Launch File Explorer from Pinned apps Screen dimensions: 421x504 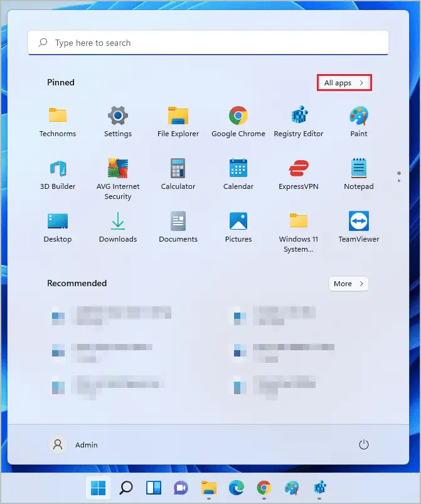[x=178, y=122]
